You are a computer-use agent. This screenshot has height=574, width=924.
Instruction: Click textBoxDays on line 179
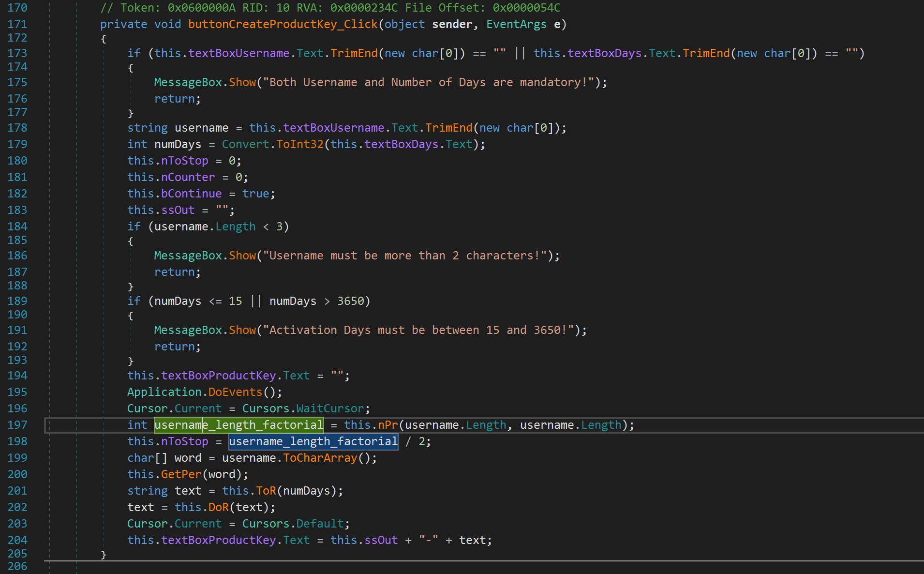coord(402,144)
